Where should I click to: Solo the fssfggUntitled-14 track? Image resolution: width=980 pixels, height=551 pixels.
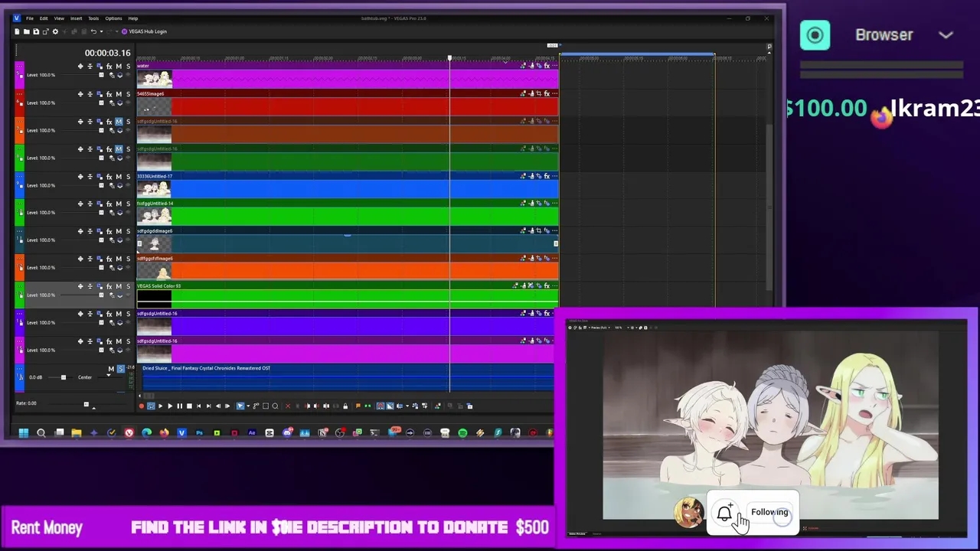128,204
